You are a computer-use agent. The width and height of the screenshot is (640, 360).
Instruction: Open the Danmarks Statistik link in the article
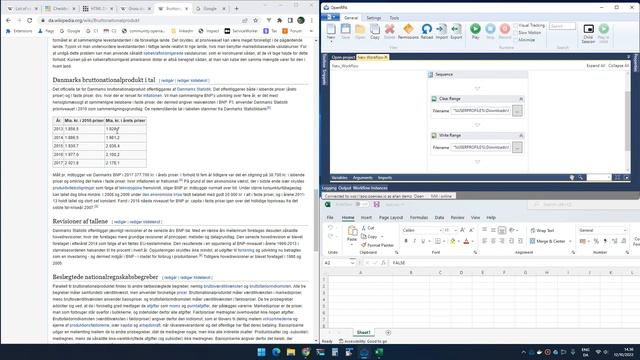(x=194, y=89)
